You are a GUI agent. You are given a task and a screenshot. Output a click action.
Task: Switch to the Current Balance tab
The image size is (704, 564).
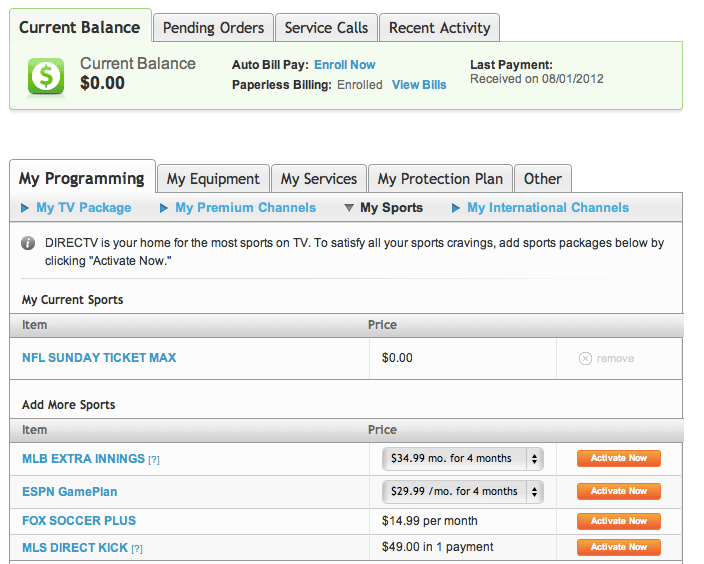tap(80, 27)
